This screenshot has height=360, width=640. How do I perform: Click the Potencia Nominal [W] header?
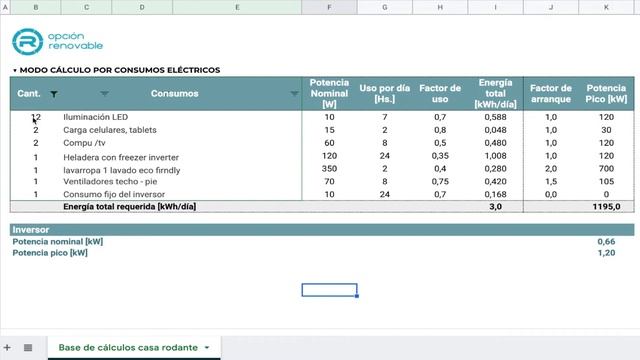pos(329,93)
